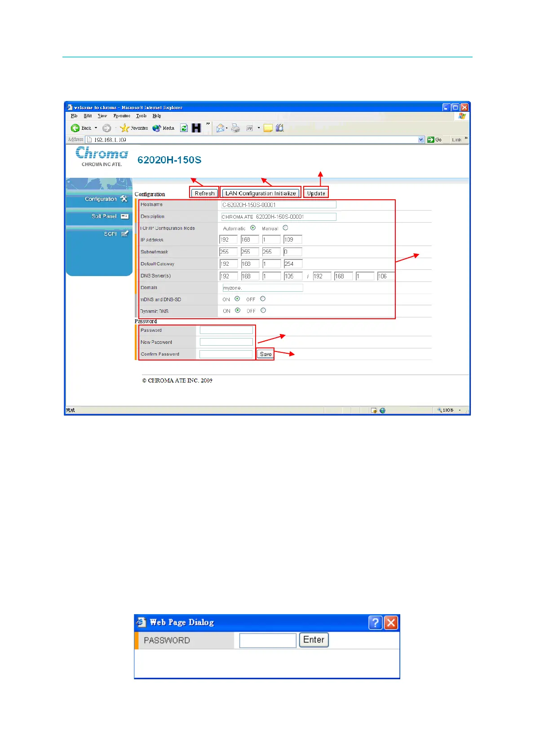Click the yellow note icon in the toolbar
The height and width of the screenshot is (756, 535).
coord(268,128)
